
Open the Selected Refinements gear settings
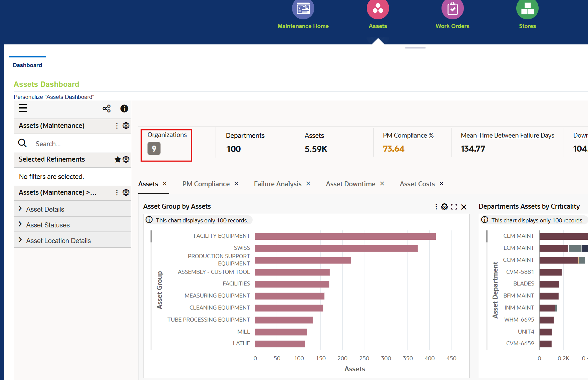pos(126,159)
